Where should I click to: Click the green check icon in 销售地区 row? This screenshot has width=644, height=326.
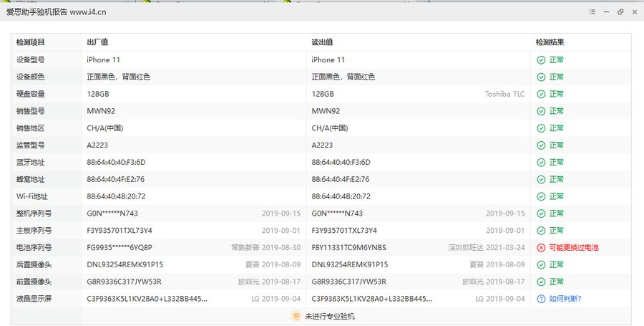click(541, 128)
